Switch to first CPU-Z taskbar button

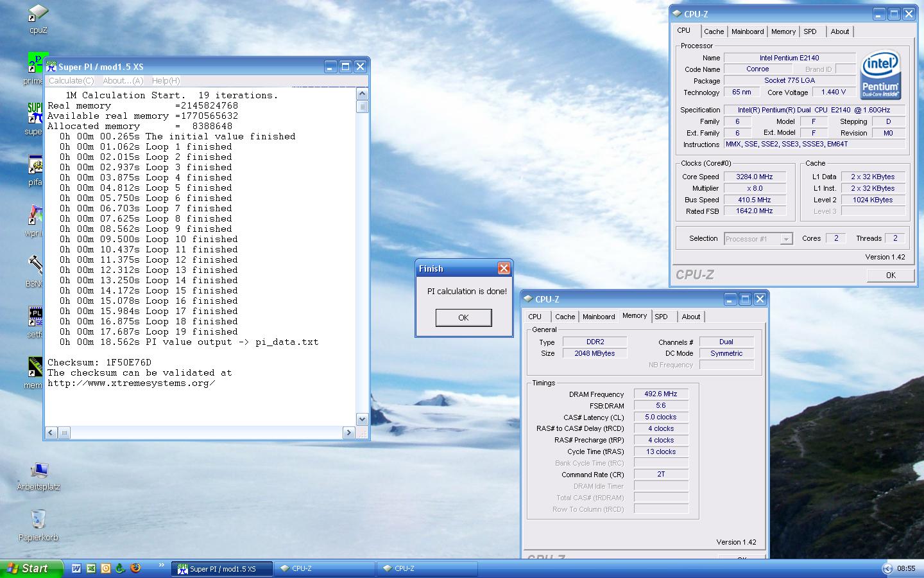325,568
